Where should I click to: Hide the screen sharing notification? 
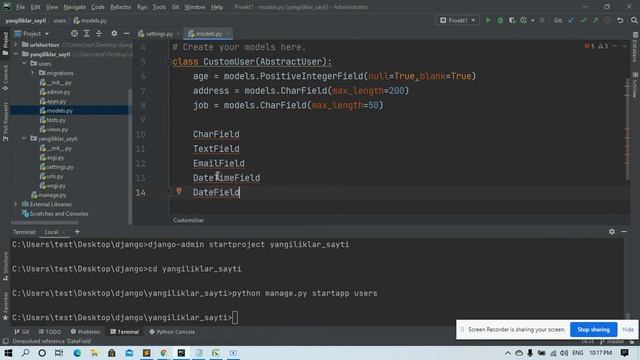click(x=627, y=329)
